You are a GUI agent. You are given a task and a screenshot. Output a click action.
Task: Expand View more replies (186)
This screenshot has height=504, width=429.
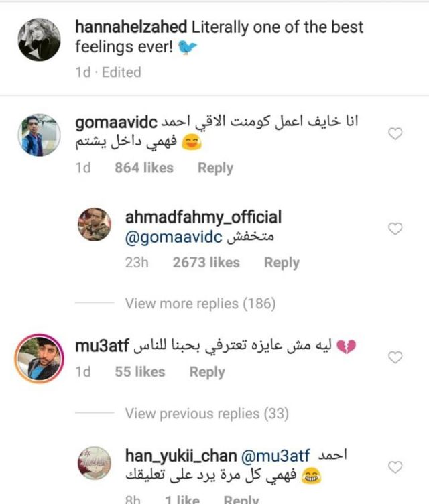pyautogui.click(x=200, y=304)
